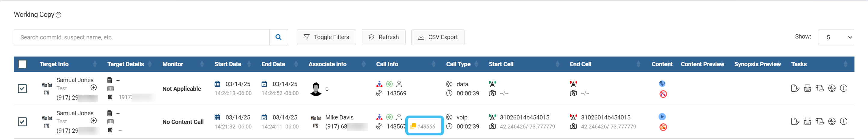The image size is (868, 139).
Task: Play the voip call content
Action: (x=662, y=117)
